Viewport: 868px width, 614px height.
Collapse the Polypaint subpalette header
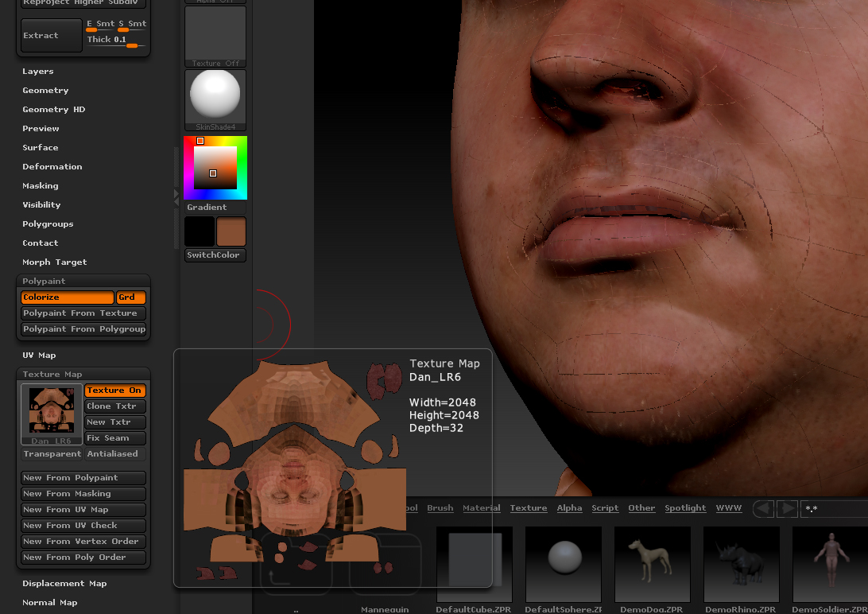(44, 282)
